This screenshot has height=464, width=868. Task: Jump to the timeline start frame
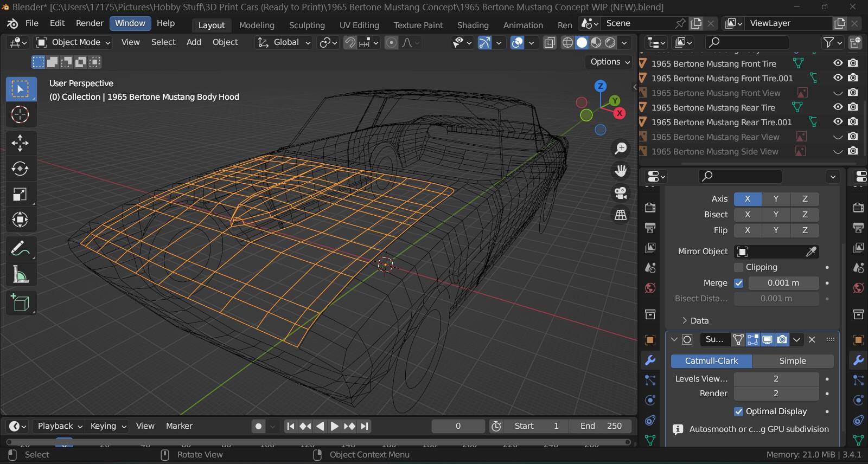pos(290,426)
